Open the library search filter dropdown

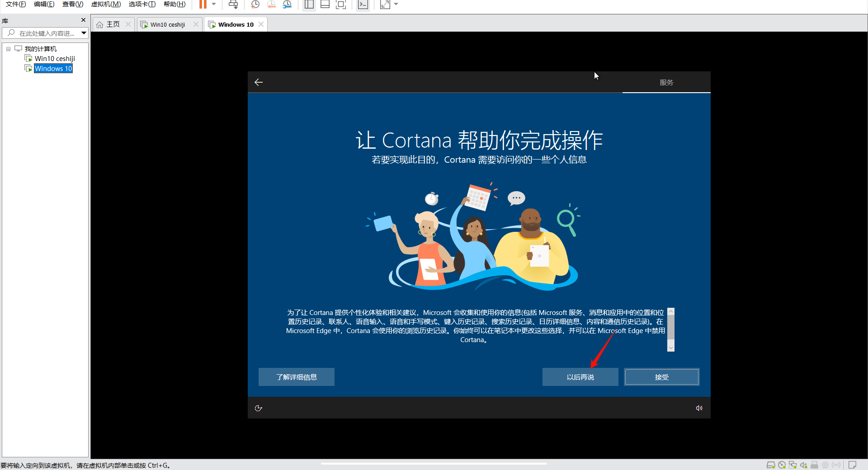coord(84,33)
